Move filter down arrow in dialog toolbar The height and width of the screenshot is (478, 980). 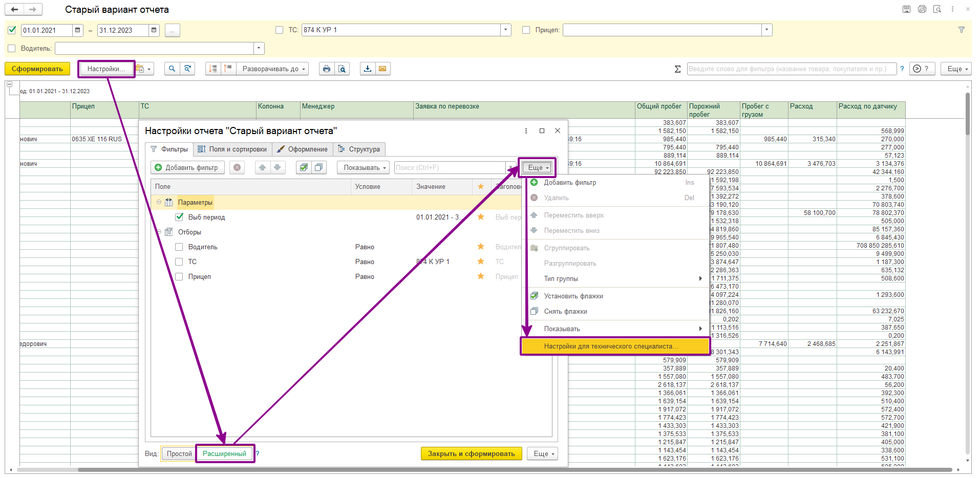tap(277, 167)
